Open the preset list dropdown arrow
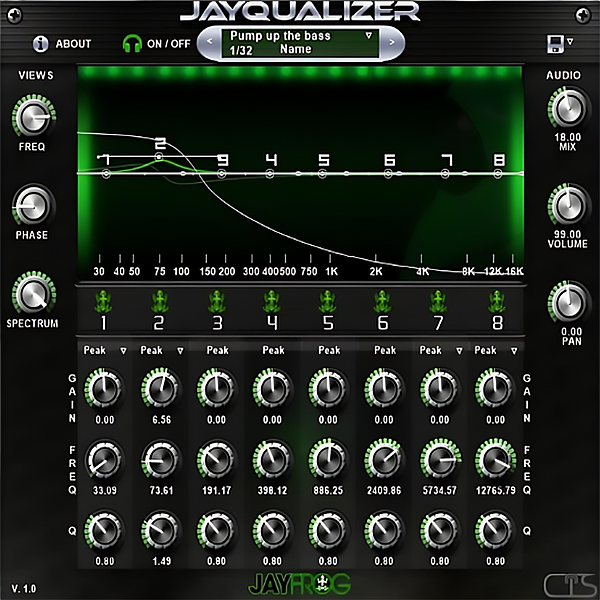Screen dimensions: 600x600 (368, 36)
